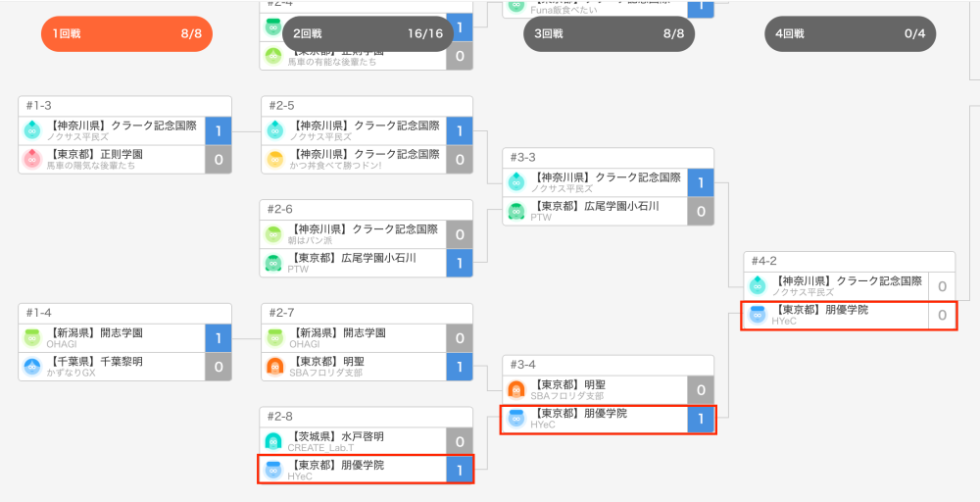
Task: Click the score 0 box for クラーク記念国際 in #4-2
Action: pos(942,287)
